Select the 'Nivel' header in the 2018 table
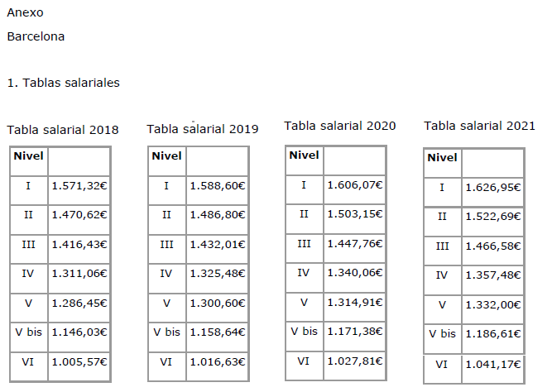552x392 pixels. (29, 155)
